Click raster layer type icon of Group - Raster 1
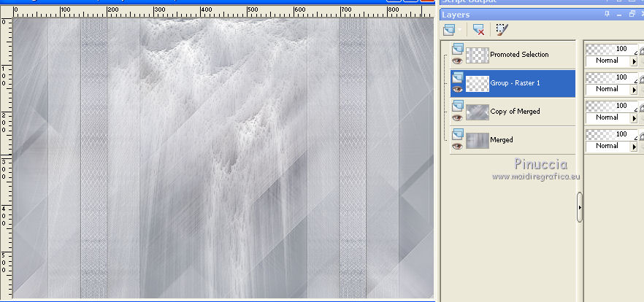 [458, 77]
